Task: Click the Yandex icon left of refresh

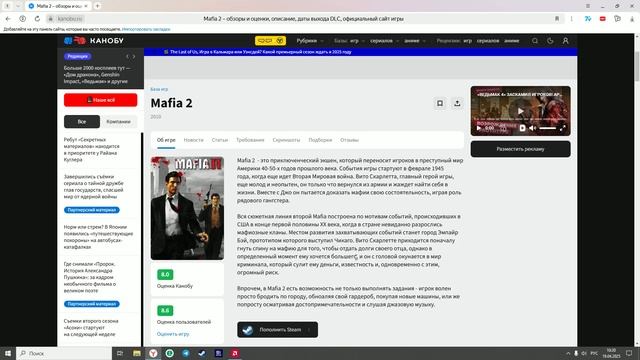Action: click(x=22, y=19)
